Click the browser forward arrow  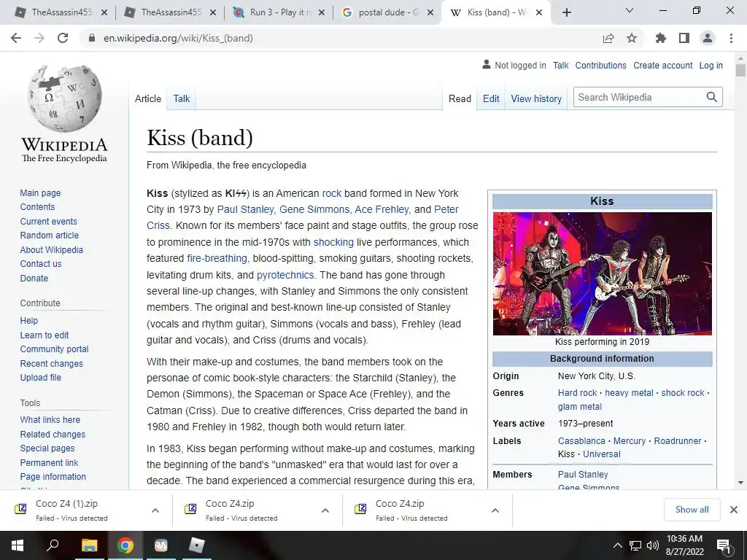pyautogui.click(x=39, y=38)
